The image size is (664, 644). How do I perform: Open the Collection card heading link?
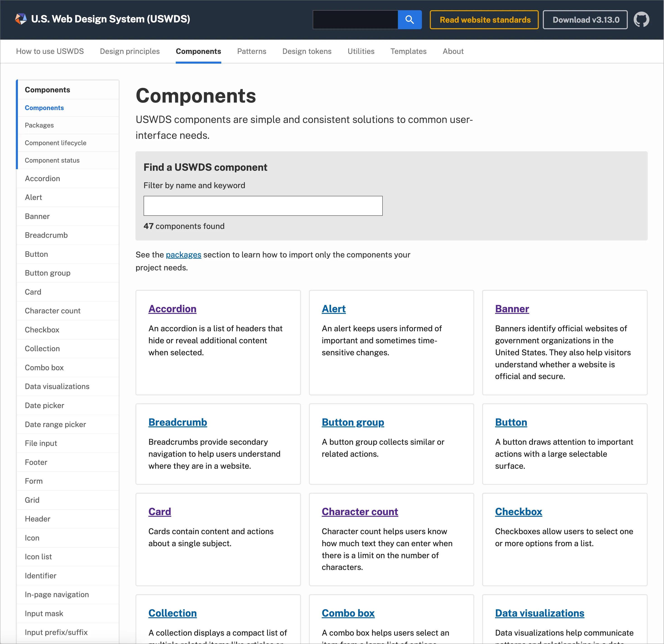[x=172, y=613]
